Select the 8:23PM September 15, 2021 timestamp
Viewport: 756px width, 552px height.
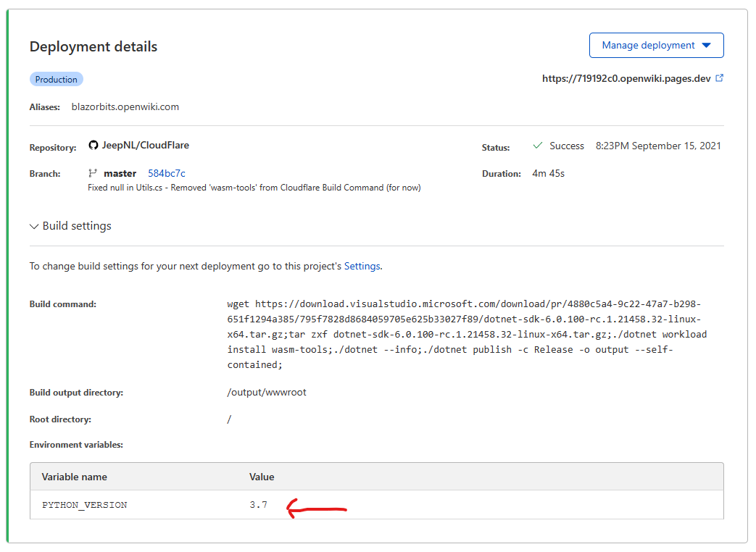click(658, 146)
